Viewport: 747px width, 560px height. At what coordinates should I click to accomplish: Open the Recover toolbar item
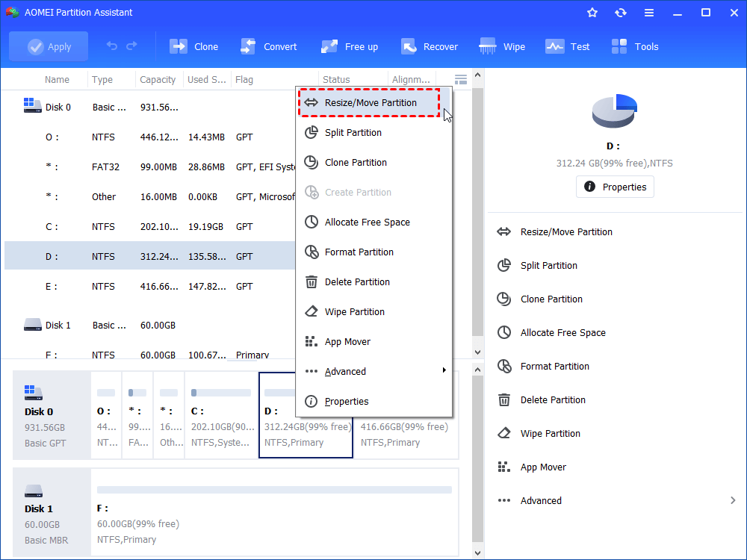pos(430,46)
